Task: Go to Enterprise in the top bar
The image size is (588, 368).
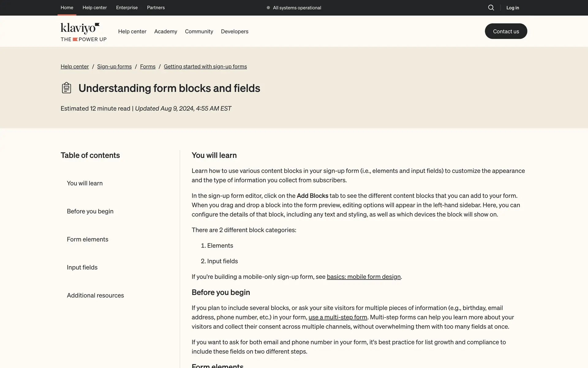Action: coord(127,8)
